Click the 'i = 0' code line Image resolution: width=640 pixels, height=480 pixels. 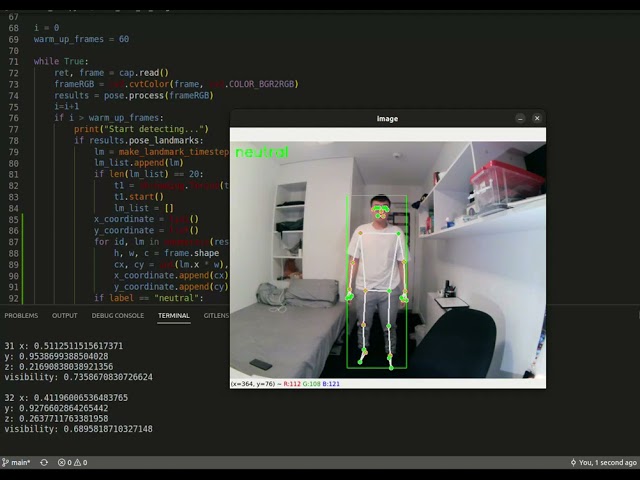coord(47,28)
